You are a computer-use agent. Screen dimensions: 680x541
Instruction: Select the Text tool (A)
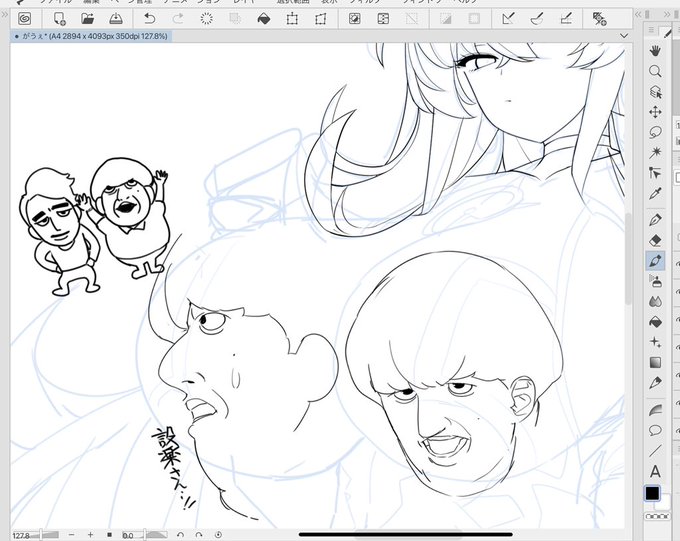click(x=655, y=472)
